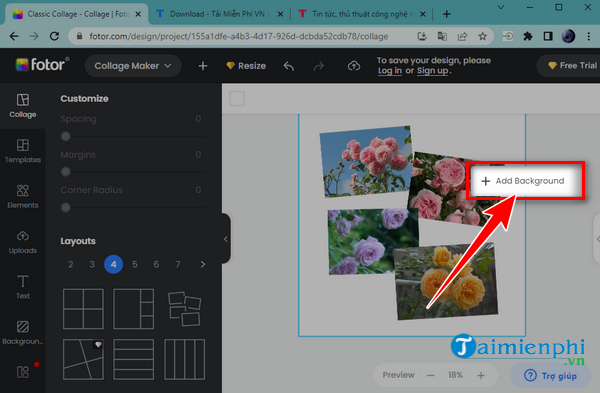The height and width of the screenshot is (393, 600).
Task: Switch to Tin tức, thủ thuật công nghệ tab
Action: 362,14
